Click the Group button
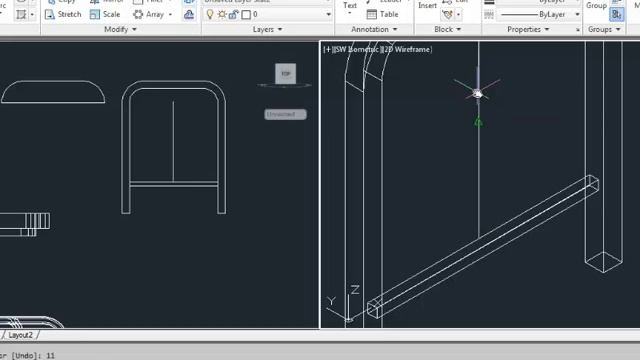 point(596,6)
